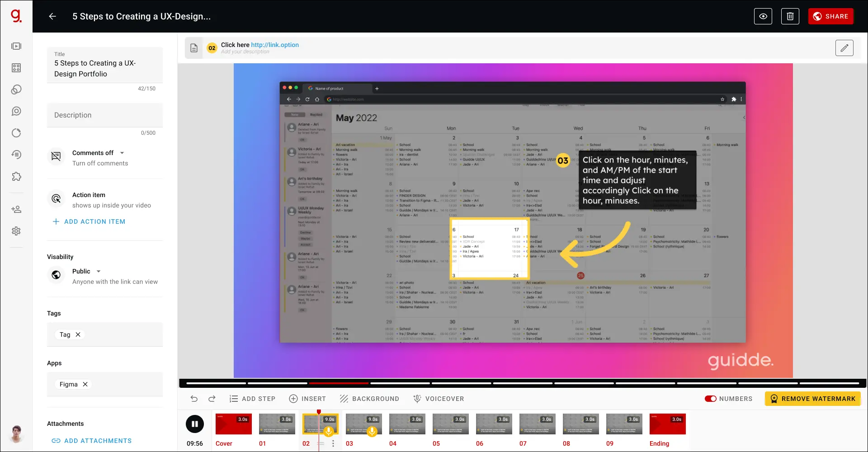Click the Title input field
Screen dimensions: 868x452
coord(105,65)
